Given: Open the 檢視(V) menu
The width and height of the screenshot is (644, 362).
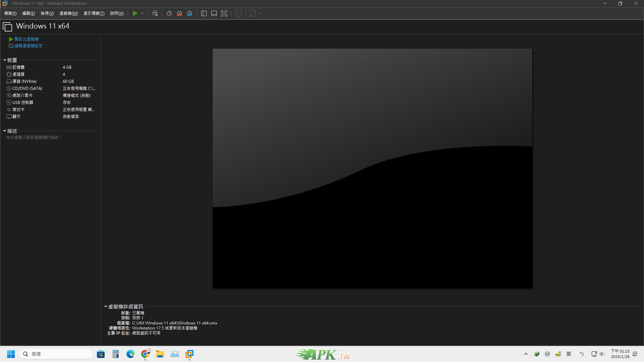Looking at the screenshot, I should click(47, 13).
